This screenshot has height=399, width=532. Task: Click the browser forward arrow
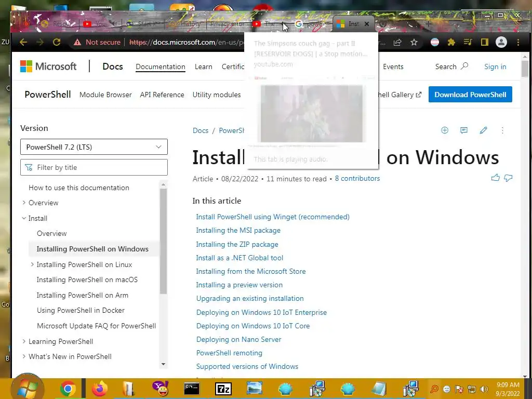click(x=40, y=42)
